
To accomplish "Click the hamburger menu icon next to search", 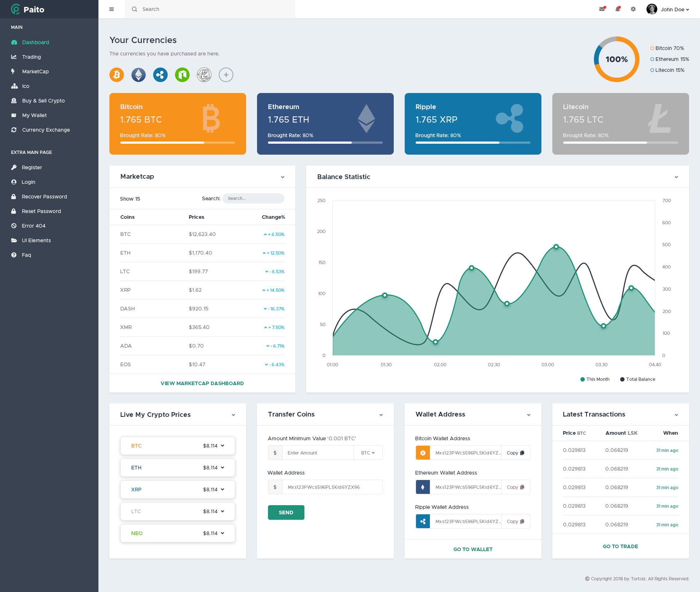I will pyautogui.click(x=112, y=9).
